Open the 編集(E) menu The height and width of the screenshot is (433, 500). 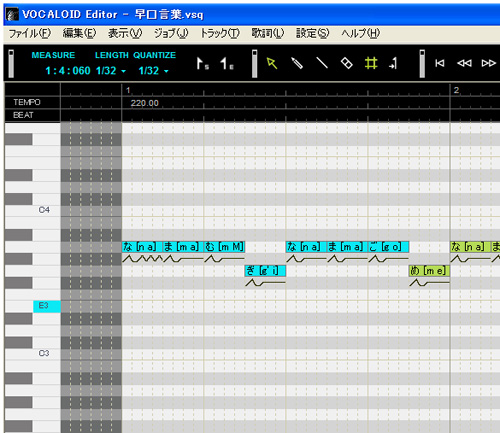click(79, 33)
